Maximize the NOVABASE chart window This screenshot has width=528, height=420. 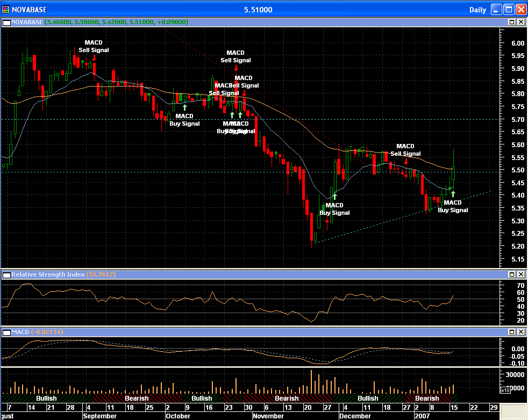click(x=509, y=10)
